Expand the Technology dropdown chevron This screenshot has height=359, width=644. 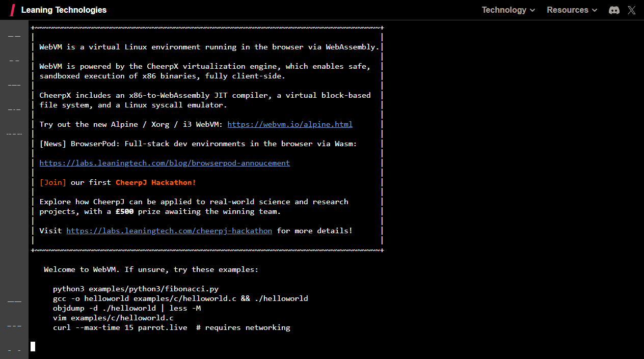[533, 10]
